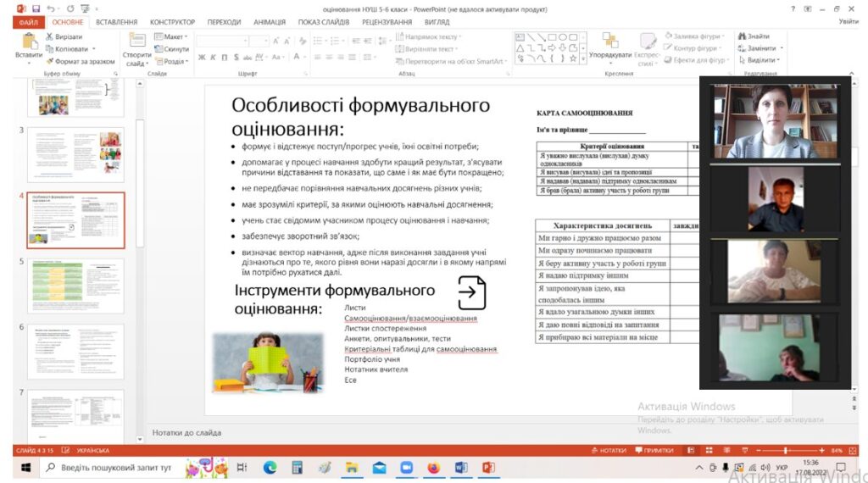Click the Cut (Вирізати) scissors icon
The width and height of the screenshot is (868, 483).
50,37
